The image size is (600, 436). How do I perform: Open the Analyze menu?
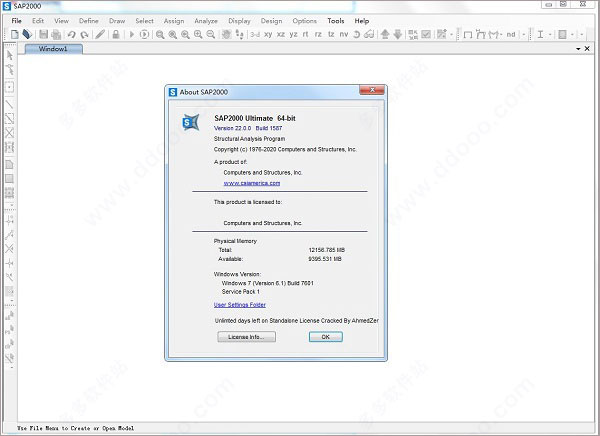pos(206,21)
